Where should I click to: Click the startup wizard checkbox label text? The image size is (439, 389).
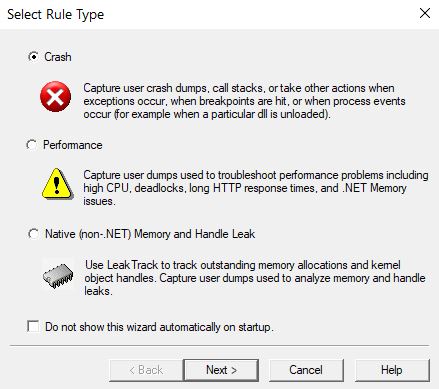coord(159,327)
